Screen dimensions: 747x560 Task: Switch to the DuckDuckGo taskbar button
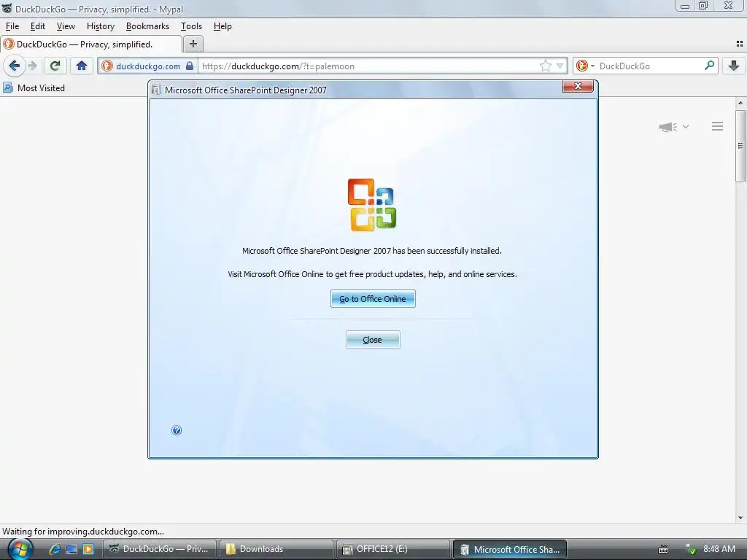tap(160, 549)
